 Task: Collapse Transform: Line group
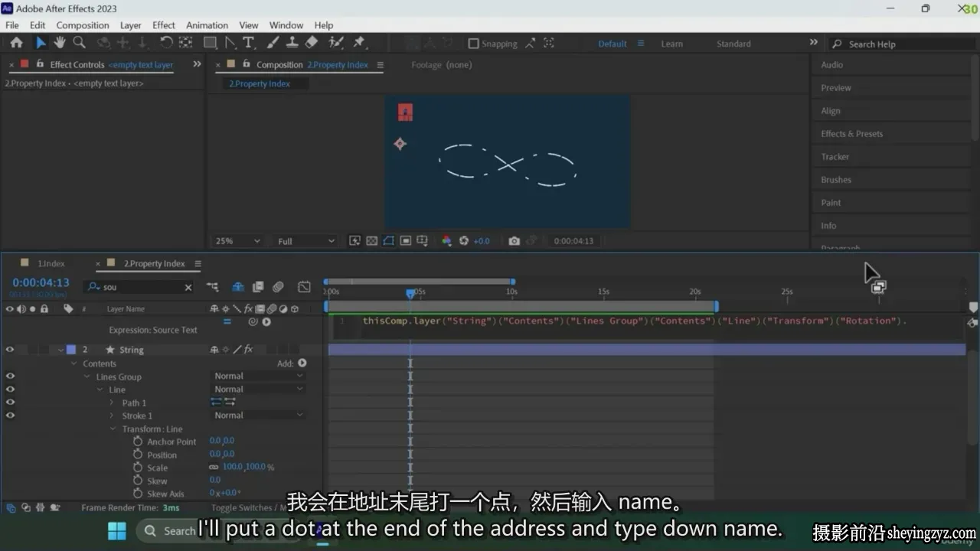point(113,429)
